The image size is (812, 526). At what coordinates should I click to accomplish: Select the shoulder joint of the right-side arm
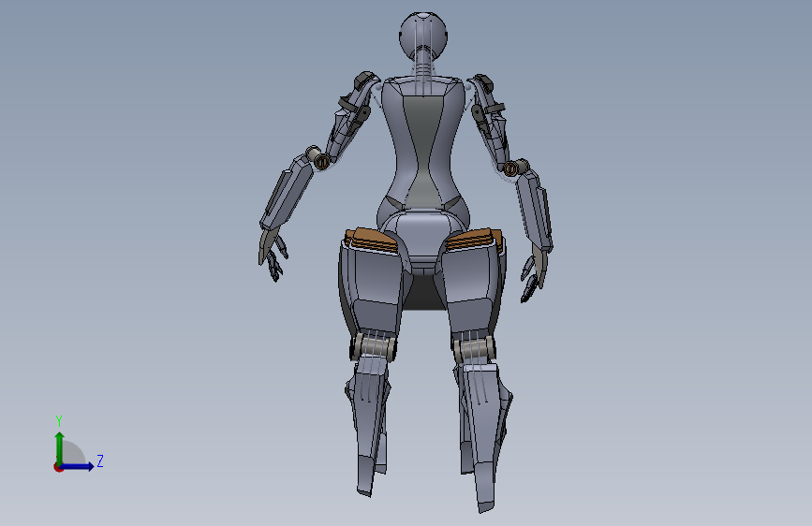(x=481, y=82)
